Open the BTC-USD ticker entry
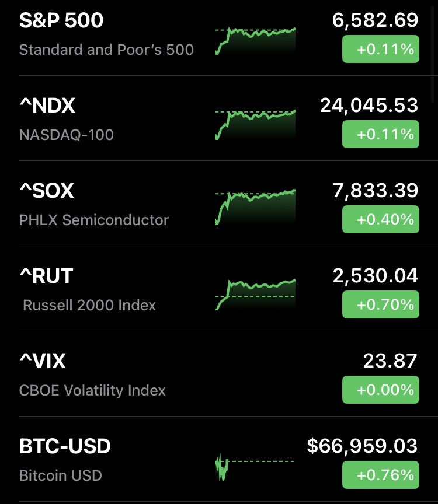This screenshot has height=504, width=438. point(65,447)
